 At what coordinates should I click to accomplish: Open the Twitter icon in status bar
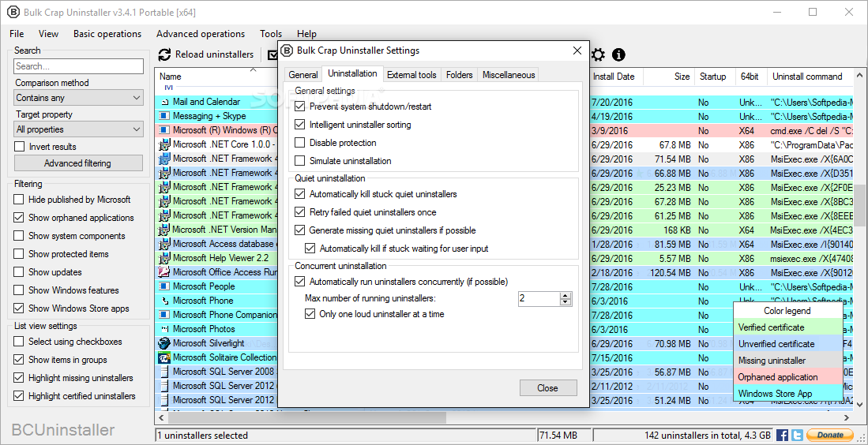[x=797, y=435]
